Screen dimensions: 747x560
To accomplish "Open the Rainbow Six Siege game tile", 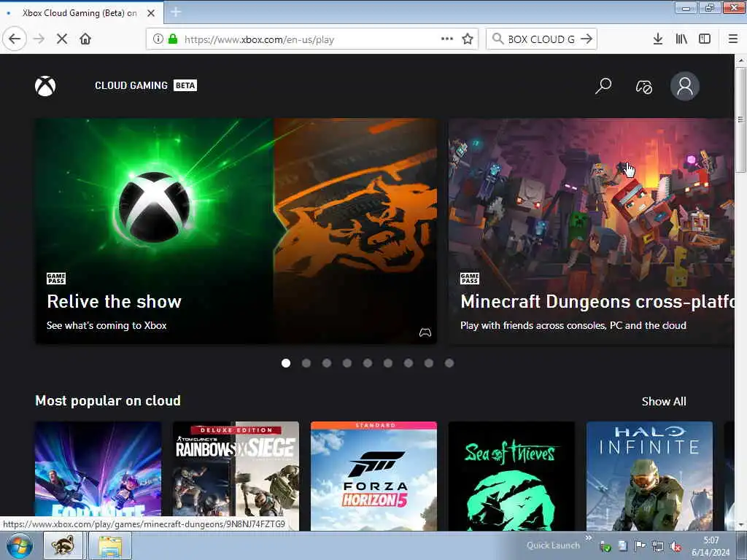I will pyautogui.click(x=236, y=475).
